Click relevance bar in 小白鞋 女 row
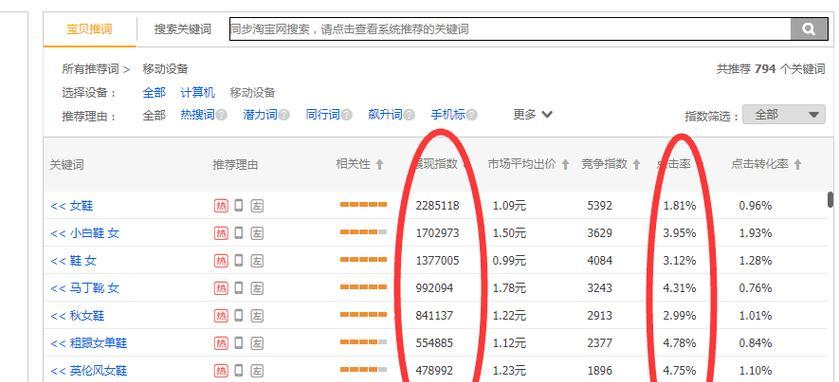 363,232
